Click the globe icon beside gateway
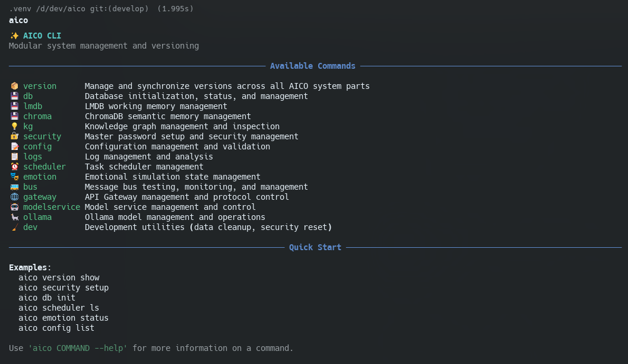The width and height of the screenshot is (628, 364). [x=14, y=197]
